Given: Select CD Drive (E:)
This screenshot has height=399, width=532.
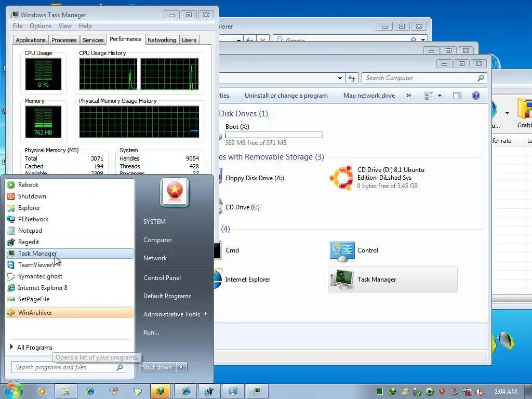Looking at the screenshot, I should 242,207.
